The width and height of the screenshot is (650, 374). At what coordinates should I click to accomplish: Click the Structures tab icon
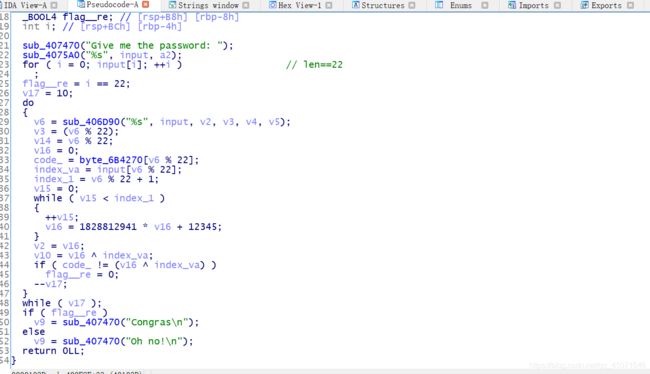coord(356,5)
